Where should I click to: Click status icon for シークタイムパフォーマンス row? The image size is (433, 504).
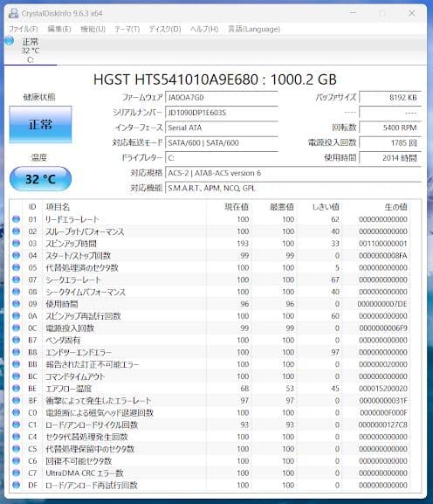[16, 292]
